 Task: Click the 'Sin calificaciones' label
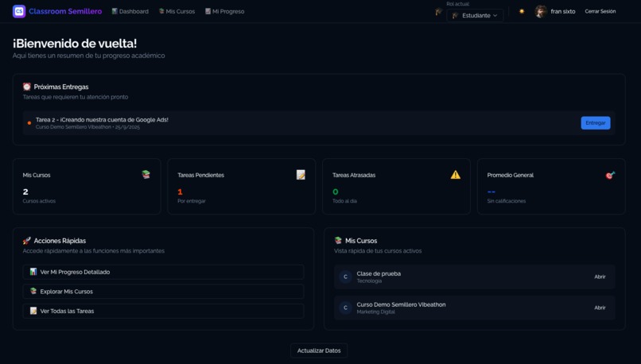coord(507,201)
